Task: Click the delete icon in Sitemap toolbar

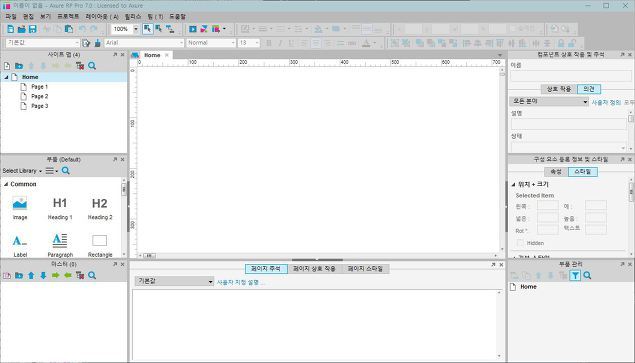Action: (x=80, y=66)
